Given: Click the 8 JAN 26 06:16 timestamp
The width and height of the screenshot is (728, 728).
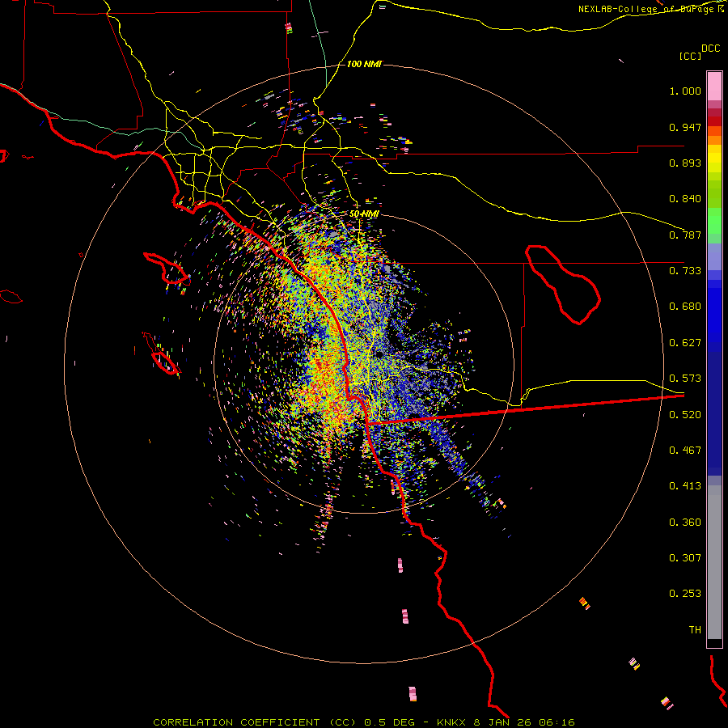Looking at the screenshot, I should [x=524, y=722].
